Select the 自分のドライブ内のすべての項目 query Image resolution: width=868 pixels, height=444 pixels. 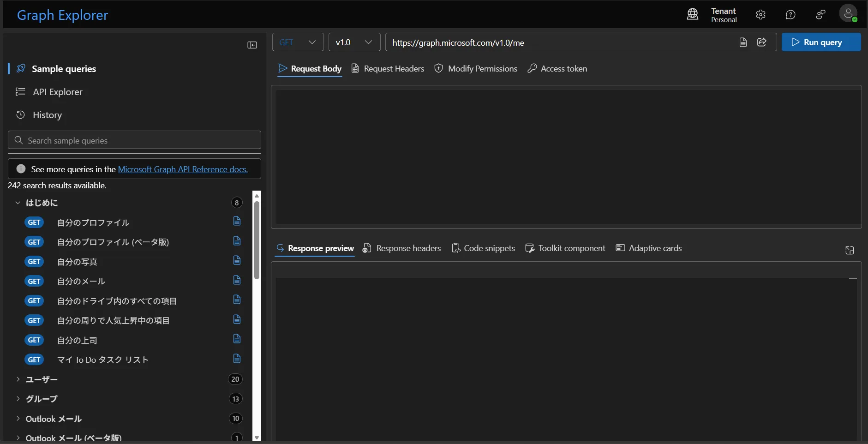[117, 301]
